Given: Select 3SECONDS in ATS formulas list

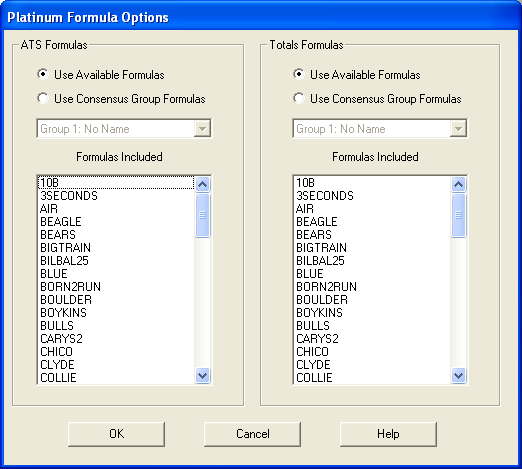Looking at the screenshot, I should (116, 196).
